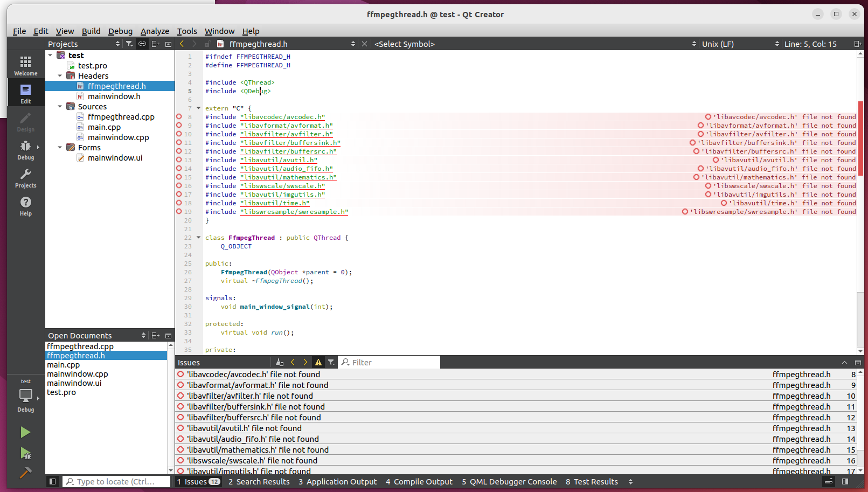Toggle synchronize with editor link icon
Screen dimensions: 868x492
pos(142,44)
